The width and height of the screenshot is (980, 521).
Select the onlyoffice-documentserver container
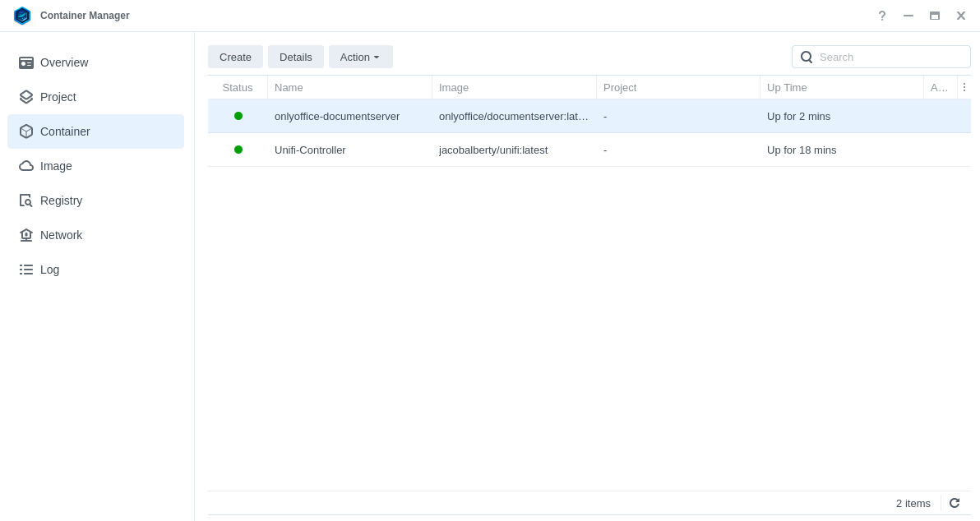coord(337,116)
